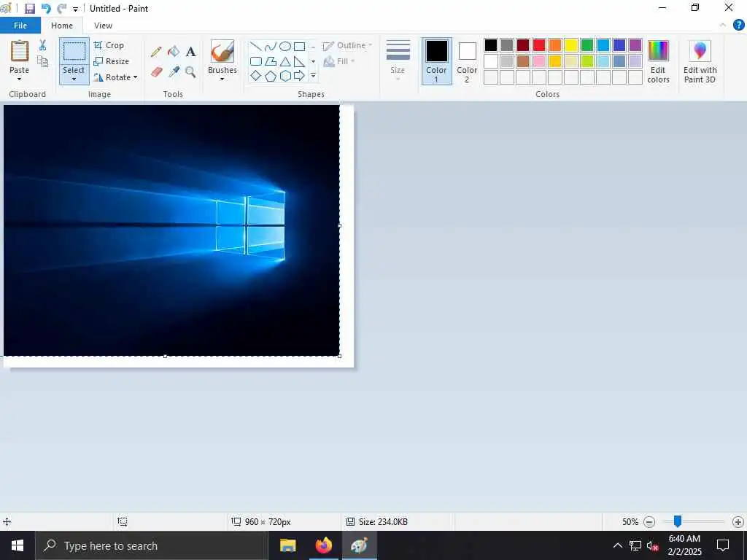
Task: Pick the green color swatch
Action: click(587, 45)
